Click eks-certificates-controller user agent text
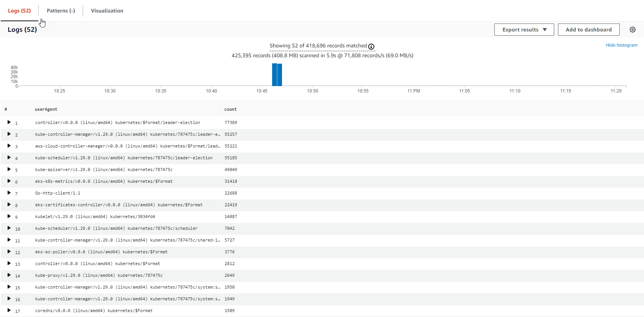This screenshot has height=317, width=644. click(119, 205)
